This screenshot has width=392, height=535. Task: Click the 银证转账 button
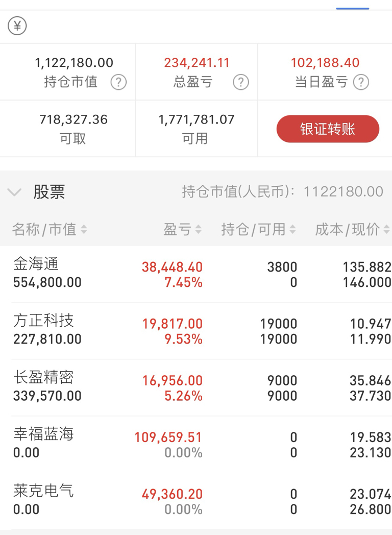point(328,129)
